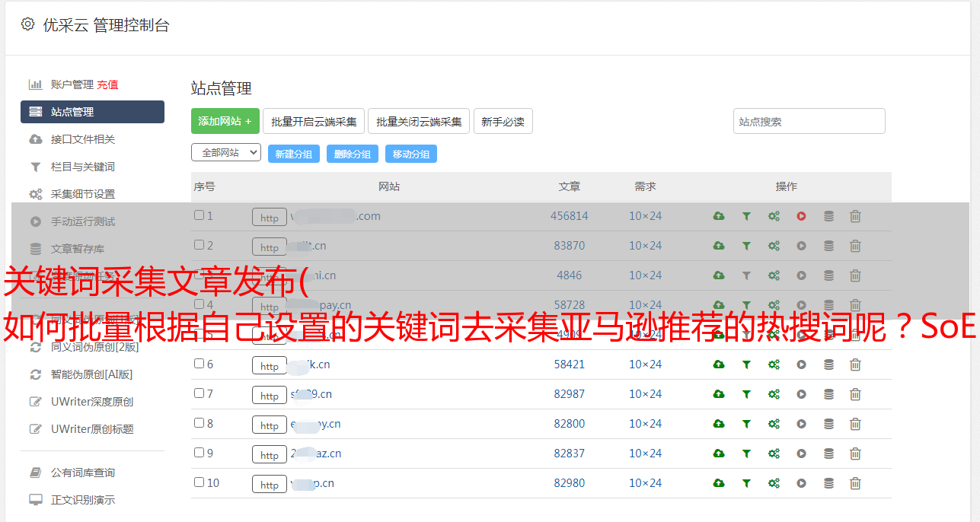Screen dimensions: 980x522
Task: Open article count 82987
Action: tap(570, 394)
